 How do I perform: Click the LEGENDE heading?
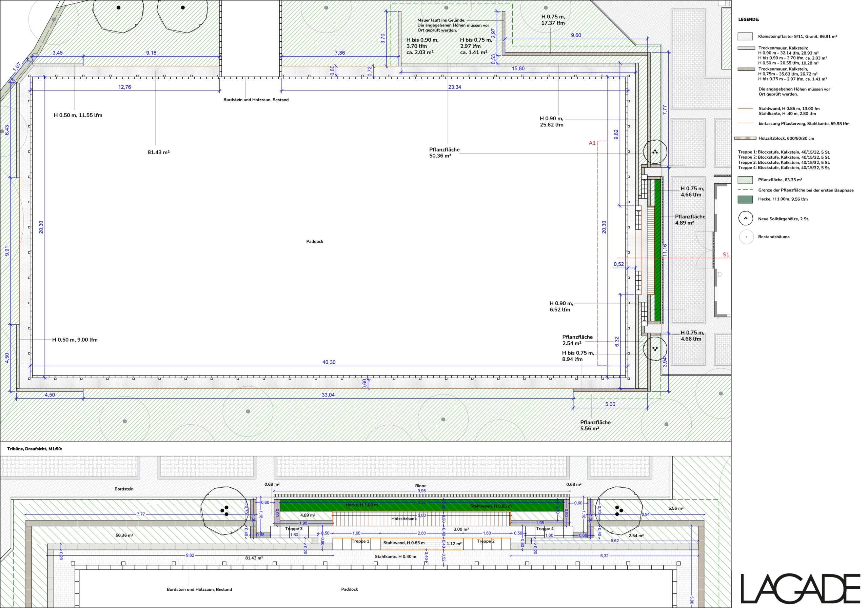(748, 20)
